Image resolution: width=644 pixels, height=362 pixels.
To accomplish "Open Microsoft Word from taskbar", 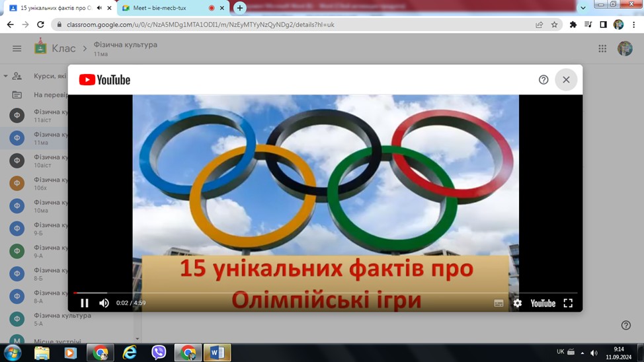I will [x=218, y=353].
